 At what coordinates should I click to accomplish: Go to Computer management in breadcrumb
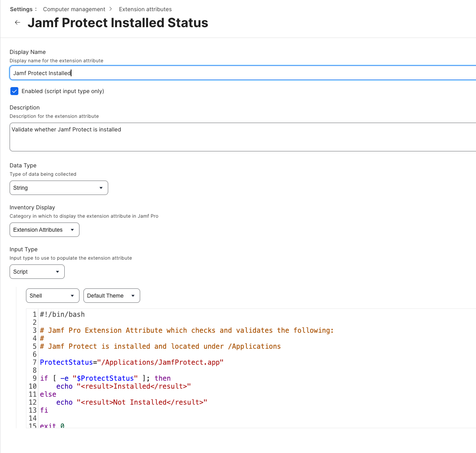tap(74, 9)
